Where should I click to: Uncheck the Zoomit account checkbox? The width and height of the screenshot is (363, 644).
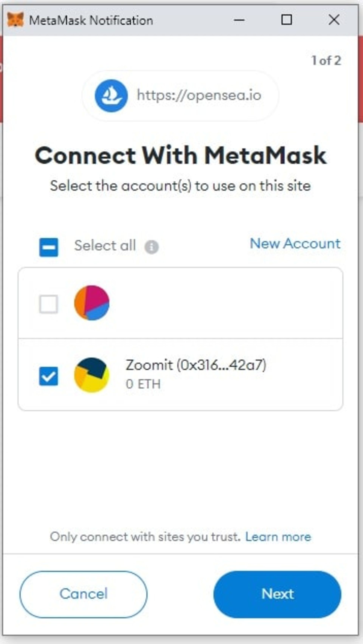(x=49, y=376)
